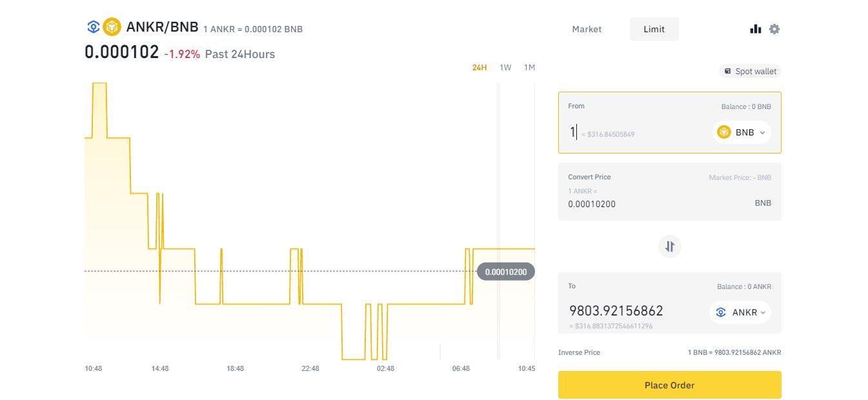868x400 pixels.
Task: Click the 1 BNB = 9803.92156862 ANKR text
Action: (x=734, y=353)
